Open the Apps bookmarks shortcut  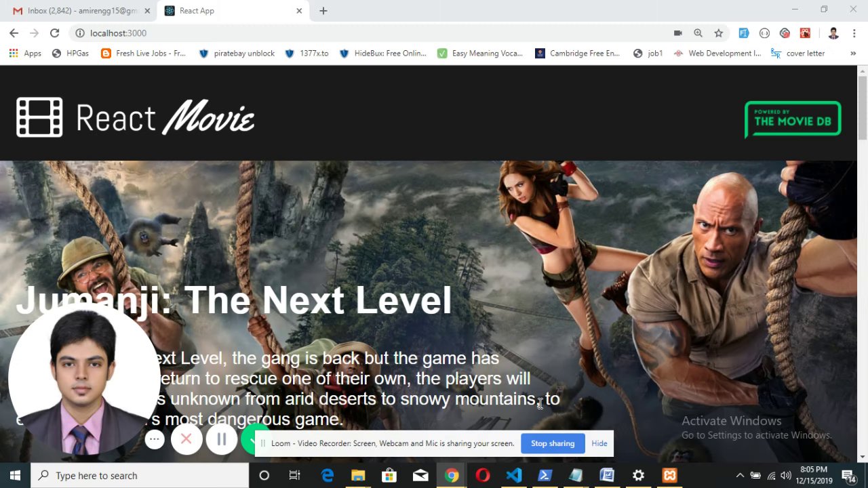coord(25,53)
